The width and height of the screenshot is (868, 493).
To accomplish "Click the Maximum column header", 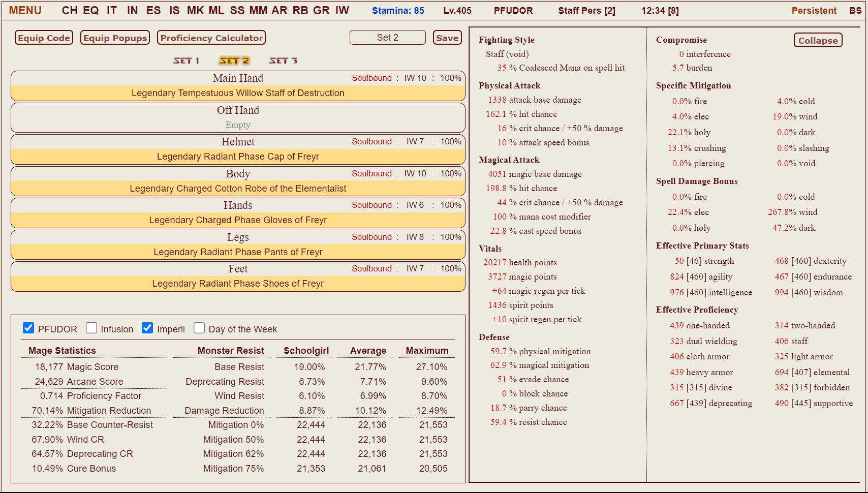I will tap(427, 351).
